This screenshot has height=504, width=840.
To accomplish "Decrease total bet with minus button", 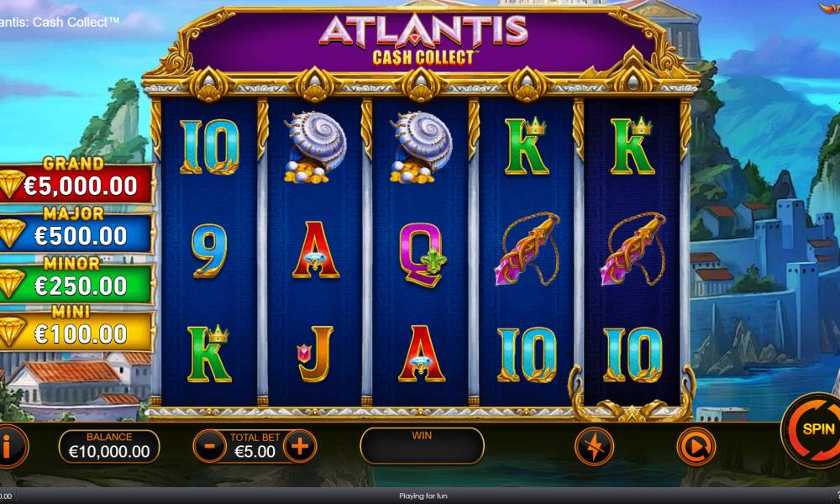I will coord(209,446).
